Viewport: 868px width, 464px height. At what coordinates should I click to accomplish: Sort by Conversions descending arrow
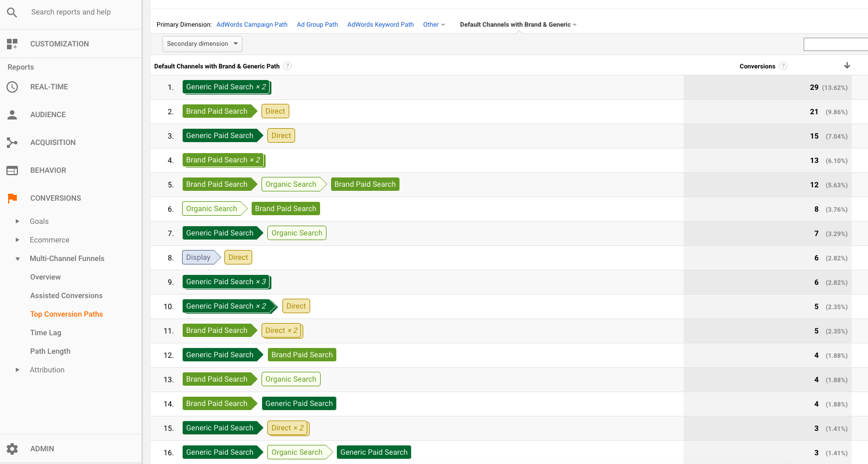[847, 66]
